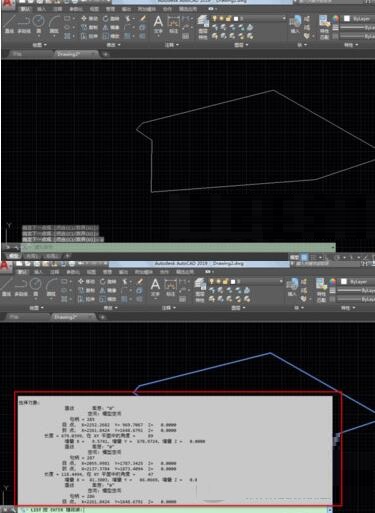This screenshot has height=513, width=375.
Task: Choose the Scale command in upper window ribbon
Action: coord(111,36)
